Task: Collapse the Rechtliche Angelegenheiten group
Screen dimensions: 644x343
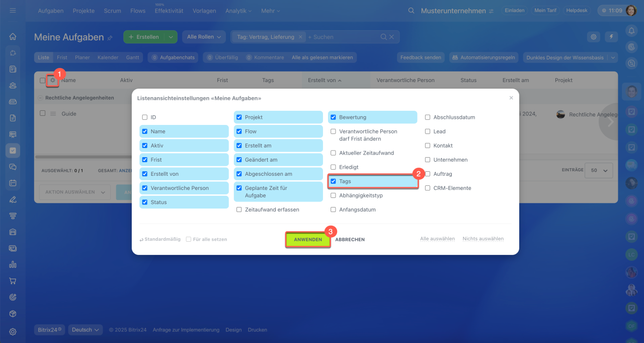Action: [x=40, y=98]
